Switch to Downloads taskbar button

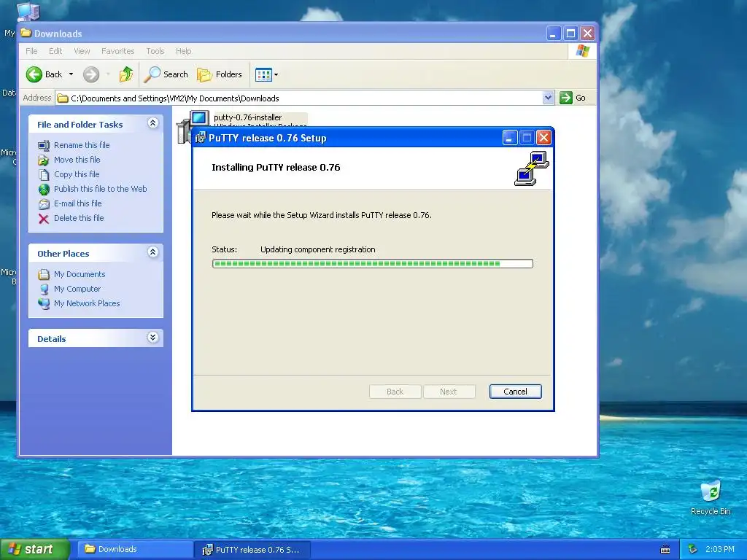(x=135, y=550)
